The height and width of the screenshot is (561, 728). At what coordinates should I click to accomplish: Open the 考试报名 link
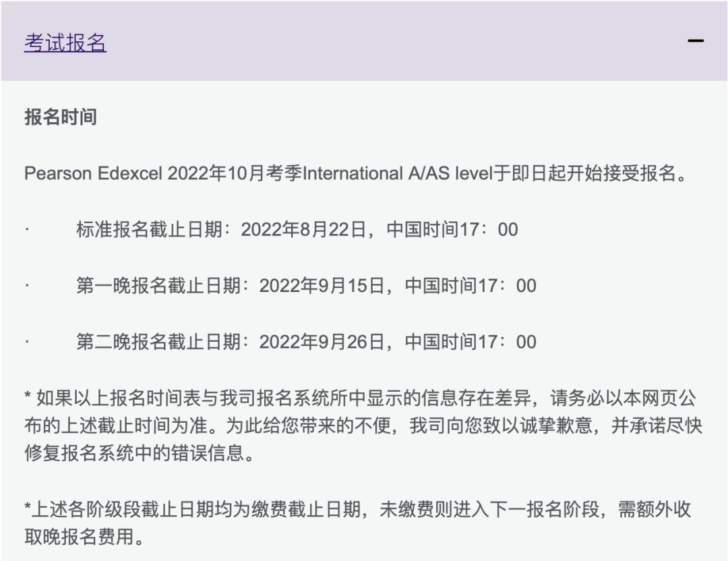coord(65,42)
